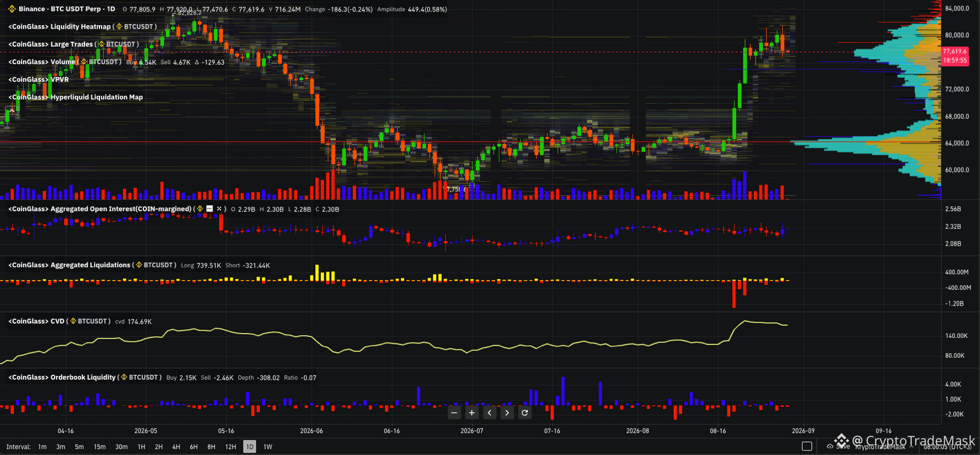Click the Long liquidations value 739.51K
Image resolution: width=980 pixels, height=455 pixels.
[x=209, y=265]
